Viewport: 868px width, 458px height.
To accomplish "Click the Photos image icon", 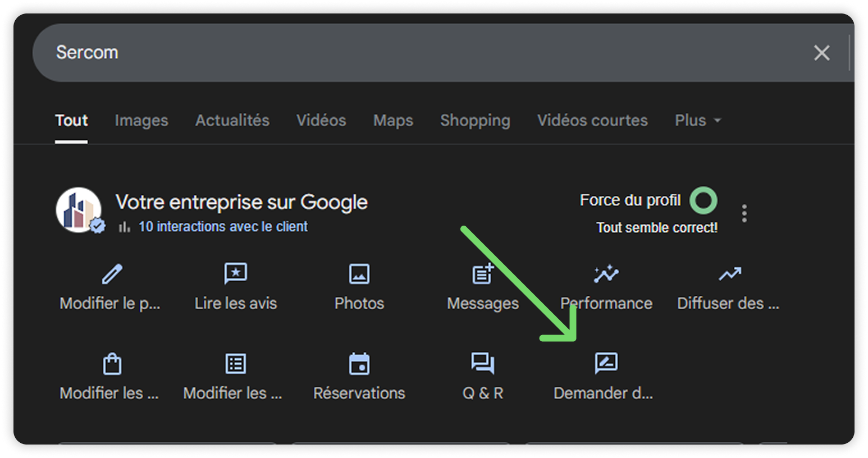I will 359,274.
